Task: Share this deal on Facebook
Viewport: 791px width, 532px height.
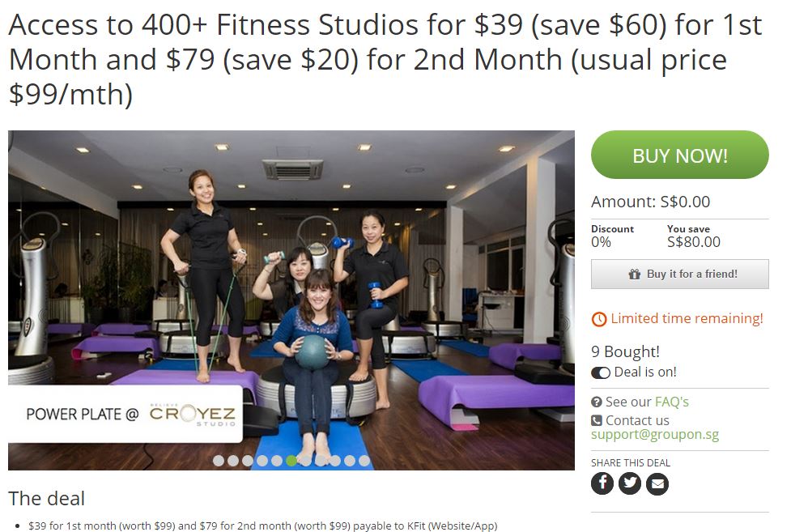Action: pos(602,483)
